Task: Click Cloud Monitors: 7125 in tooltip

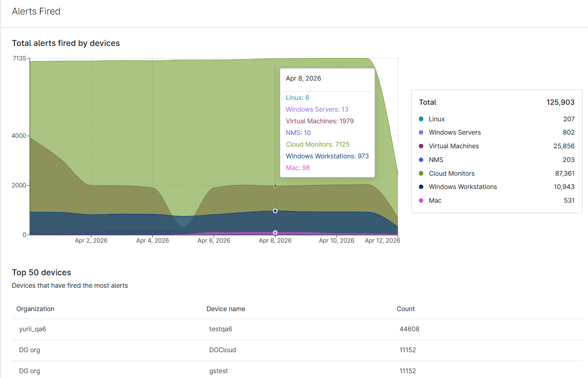Action: (318, 144)
